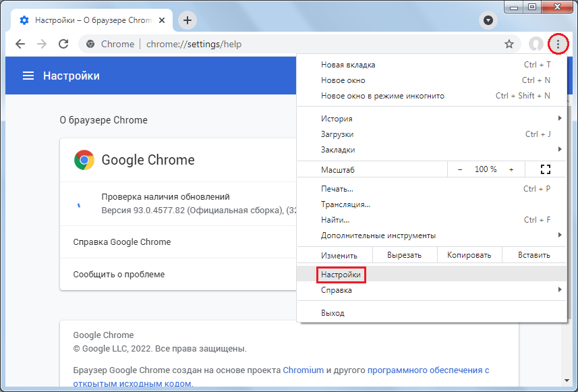The height and width of the screenshot is (392, 578).
Task: Click Копировать in edit row
Action: [469, 255]
